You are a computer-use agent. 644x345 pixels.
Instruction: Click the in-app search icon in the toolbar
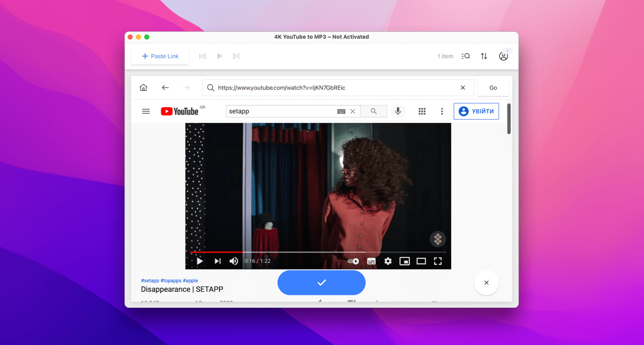click(465, 56)
